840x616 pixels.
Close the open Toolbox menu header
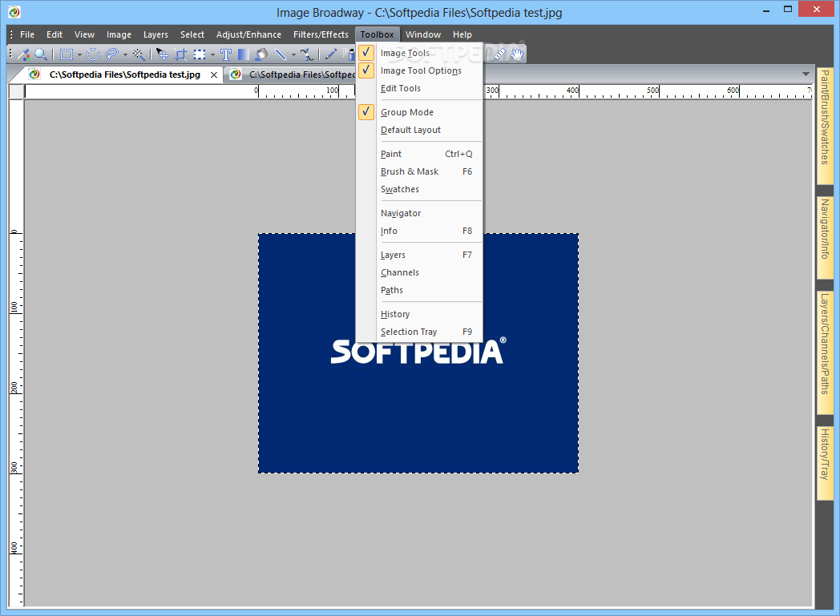(x=378, y=34)
